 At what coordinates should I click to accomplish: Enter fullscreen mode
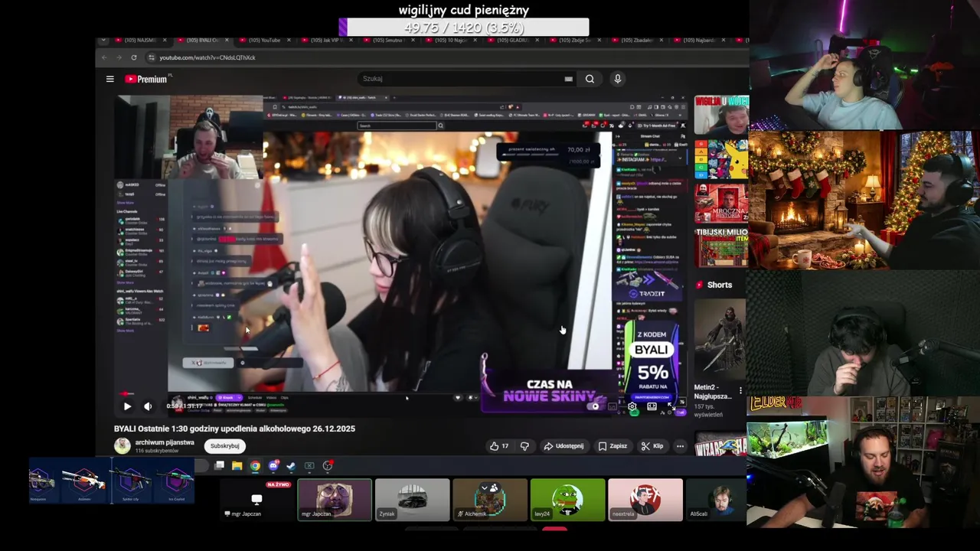coord(671,406)
